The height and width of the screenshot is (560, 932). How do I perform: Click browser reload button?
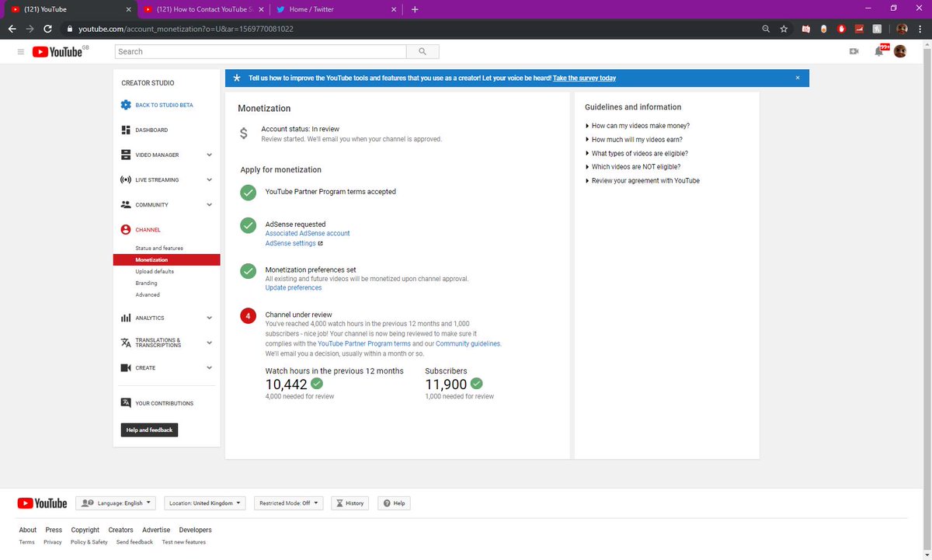pyautogui.click(x=48, y=29)
